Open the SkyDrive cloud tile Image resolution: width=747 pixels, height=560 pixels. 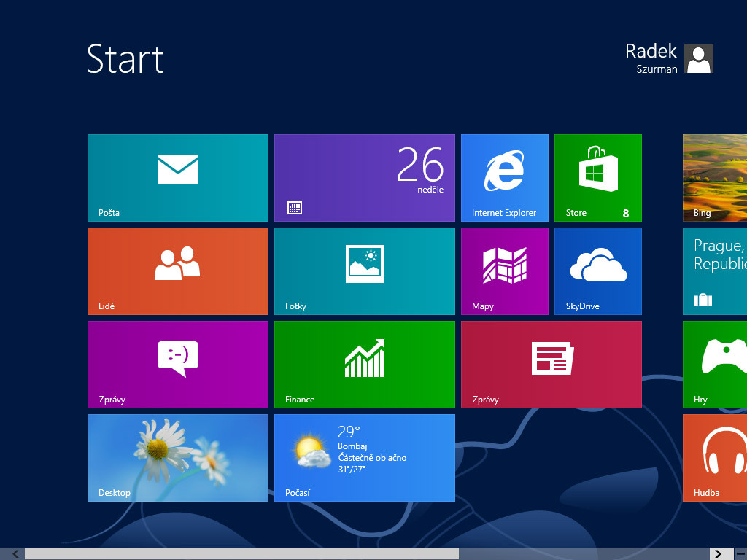598,271
